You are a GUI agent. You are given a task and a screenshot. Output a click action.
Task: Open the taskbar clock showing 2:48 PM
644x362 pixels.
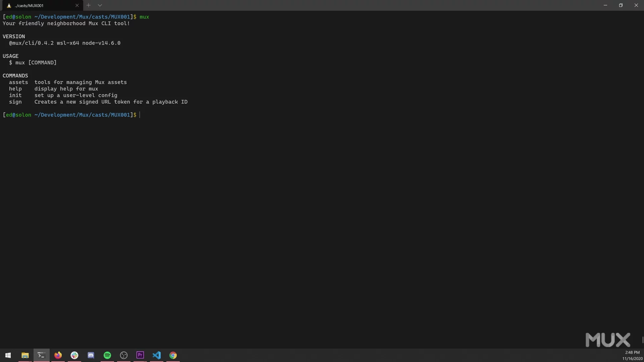632,355
